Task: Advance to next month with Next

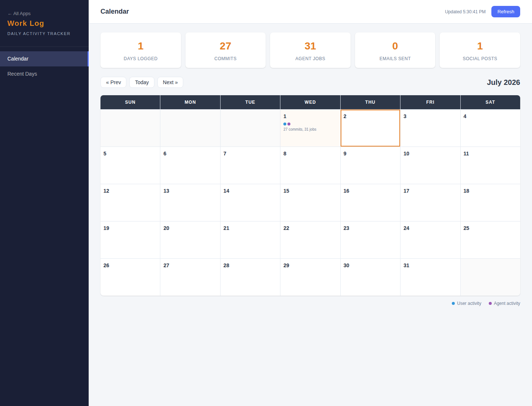Action: 170,82
